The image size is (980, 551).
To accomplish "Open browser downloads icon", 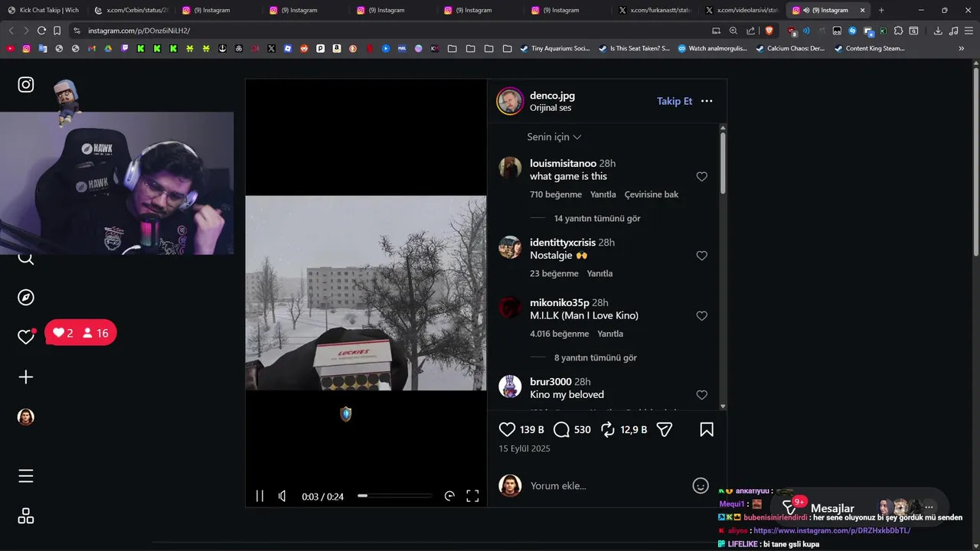I will pyautogui.click(x=938, y=31).
